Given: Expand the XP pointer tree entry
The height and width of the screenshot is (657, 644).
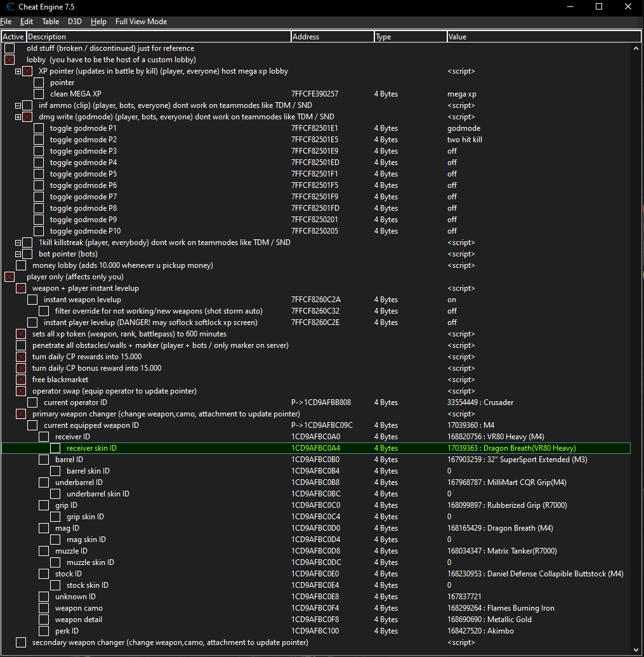Looking at the screenshot, I should [18, 70].
